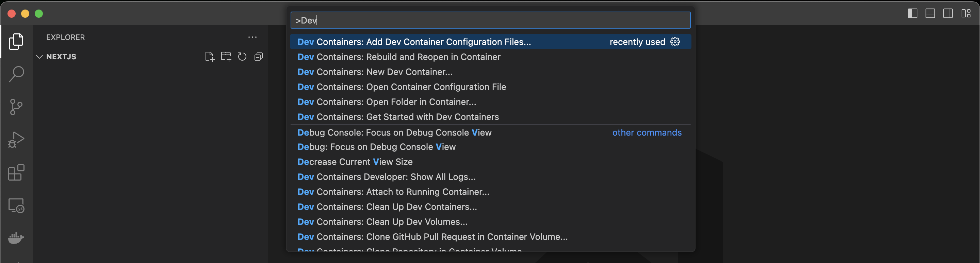Refresh the Explorer file tree

242,57
